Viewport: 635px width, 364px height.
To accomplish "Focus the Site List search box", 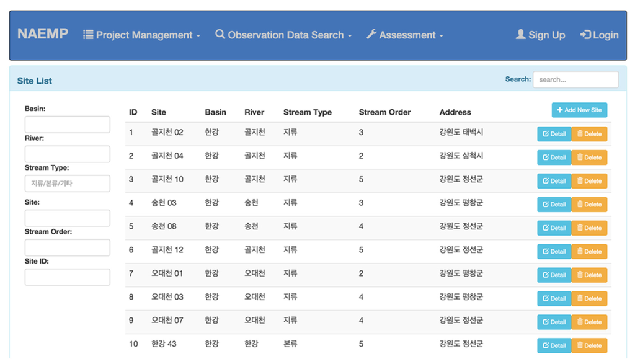I will 575,79.
